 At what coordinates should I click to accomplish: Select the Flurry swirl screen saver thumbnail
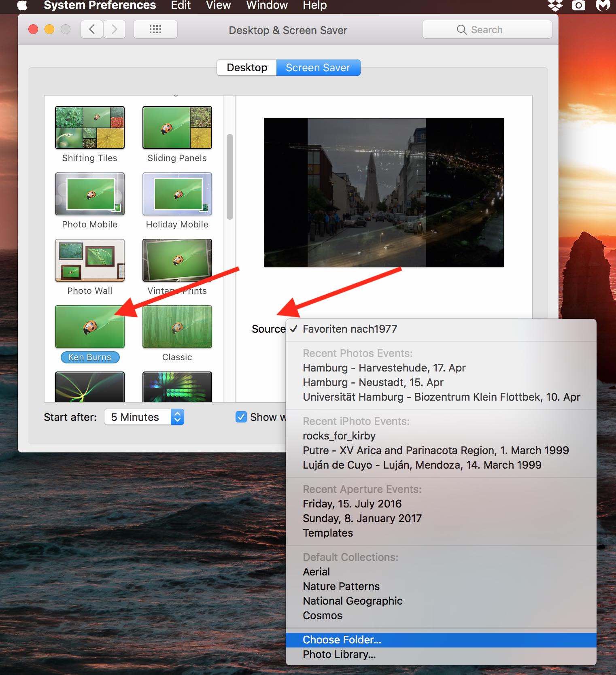[90, 387]
